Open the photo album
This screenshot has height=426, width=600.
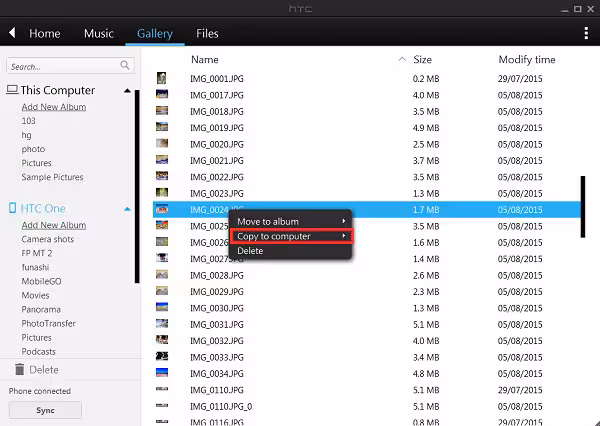click(33, 149)
